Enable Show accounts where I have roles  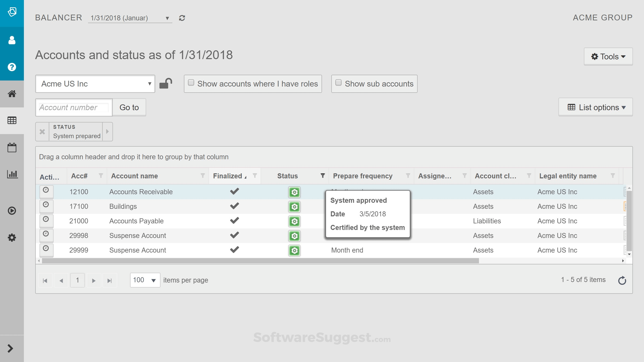[x=191, y=83]
